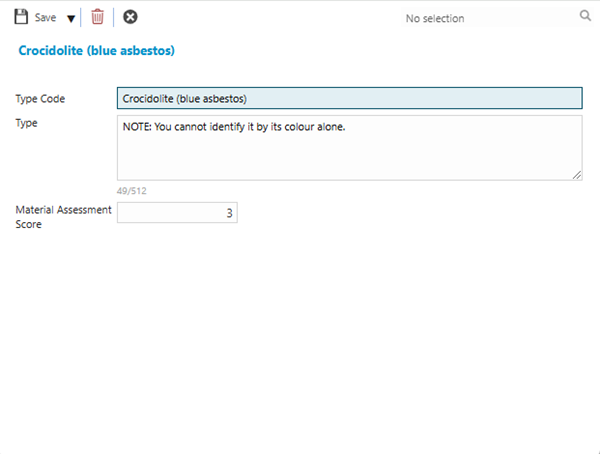Click the floppy disk Save icon
The image size is (600, 454).
click(21, 17)
